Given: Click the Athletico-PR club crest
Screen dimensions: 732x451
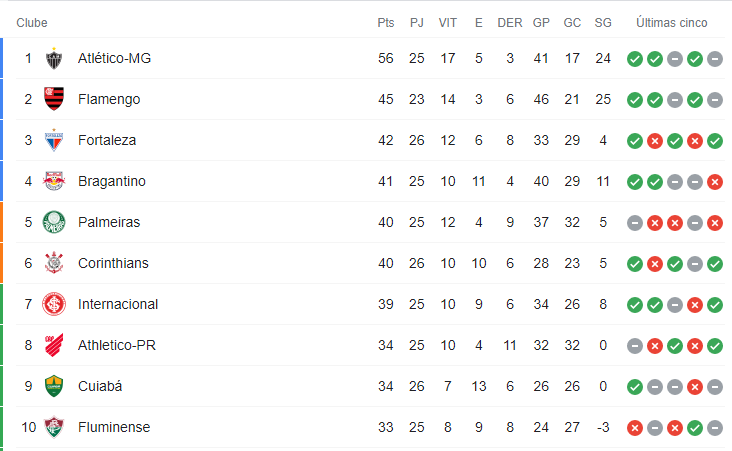Looking at the screenshot, I should [x=54, y=345].
